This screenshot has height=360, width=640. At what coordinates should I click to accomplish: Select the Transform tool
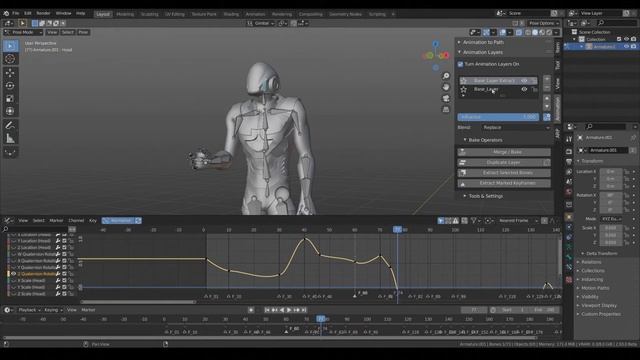(x=10, y=111)
